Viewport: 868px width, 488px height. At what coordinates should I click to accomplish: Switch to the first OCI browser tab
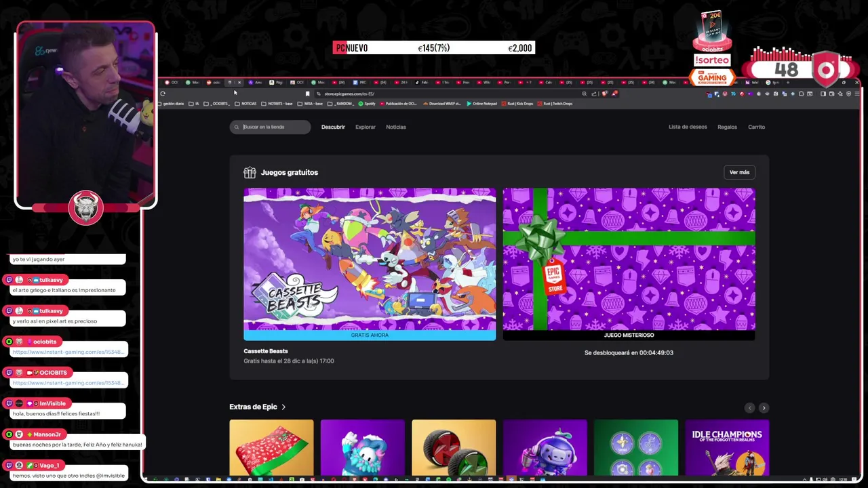pos(172,82)
